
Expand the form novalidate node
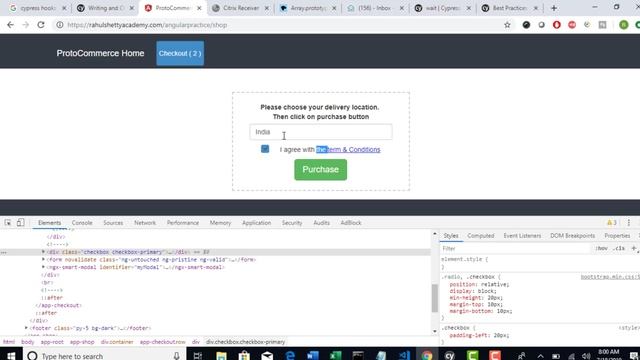43,259
